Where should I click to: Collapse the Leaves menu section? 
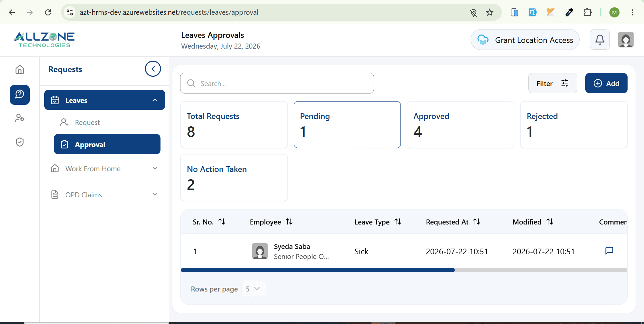point(105,100)
